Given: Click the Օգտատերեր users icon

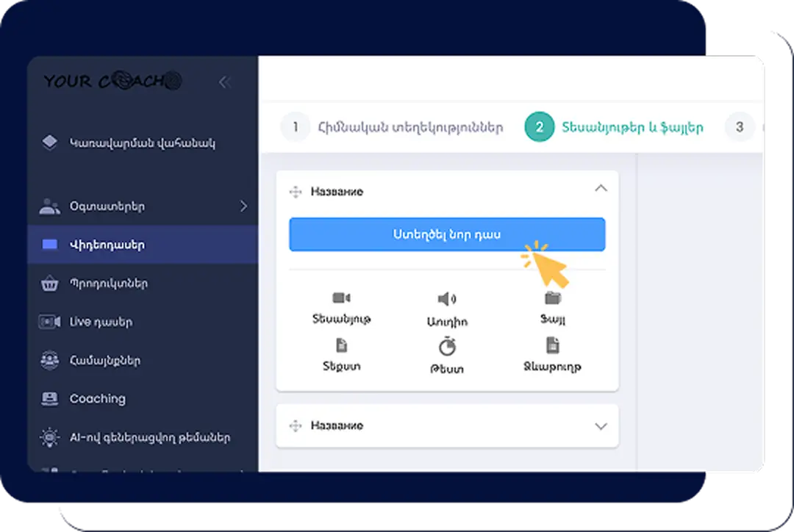Looking at the screenshot, I should click(50, 206).
